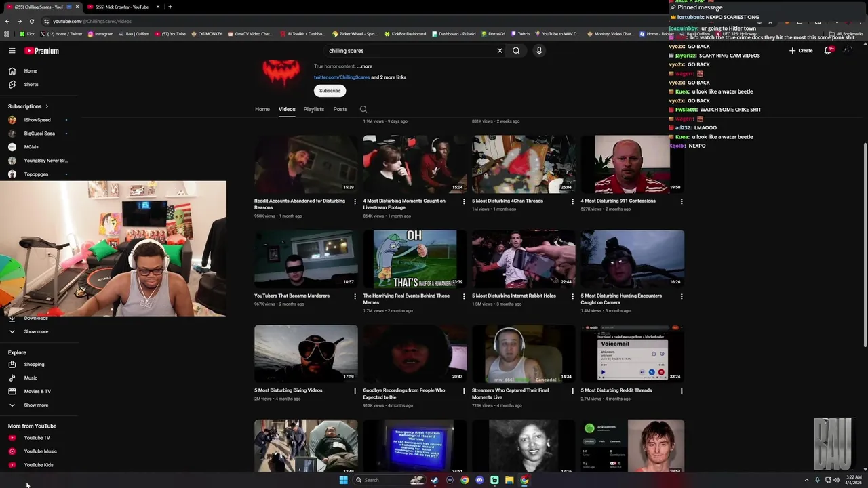This screenshot has width=868, height=488.
Task: Play the 4 Most Disturbing Livestream Footage thumbnail
Action: 414,164
